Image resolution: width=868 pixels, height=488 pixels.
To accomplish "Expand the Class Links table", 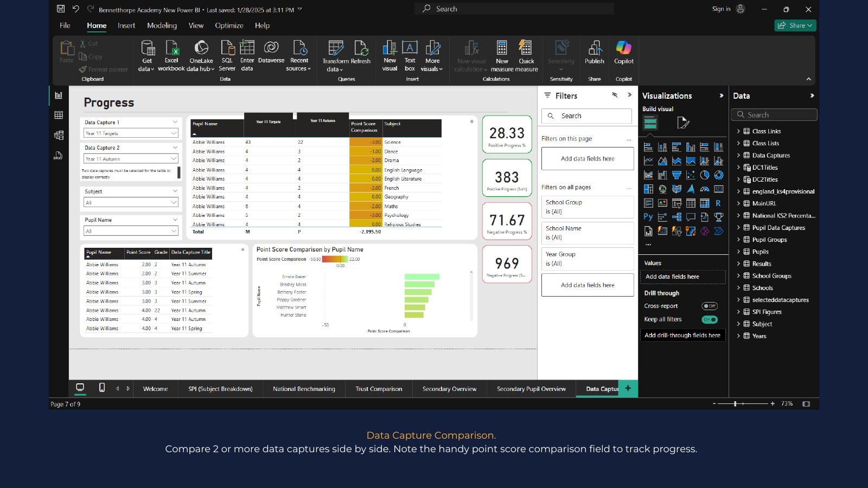I will tap(738, 131).
